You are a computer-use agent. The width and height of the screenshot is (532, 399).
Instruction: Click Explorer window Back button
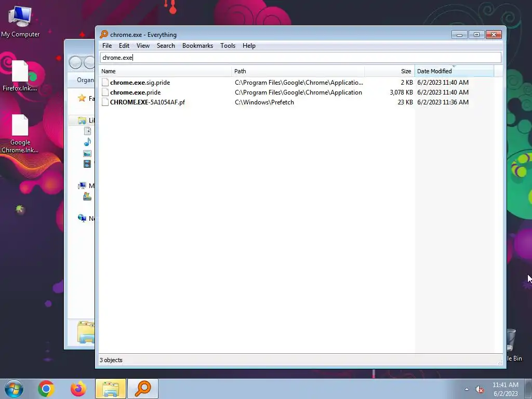tap(75, 62)
